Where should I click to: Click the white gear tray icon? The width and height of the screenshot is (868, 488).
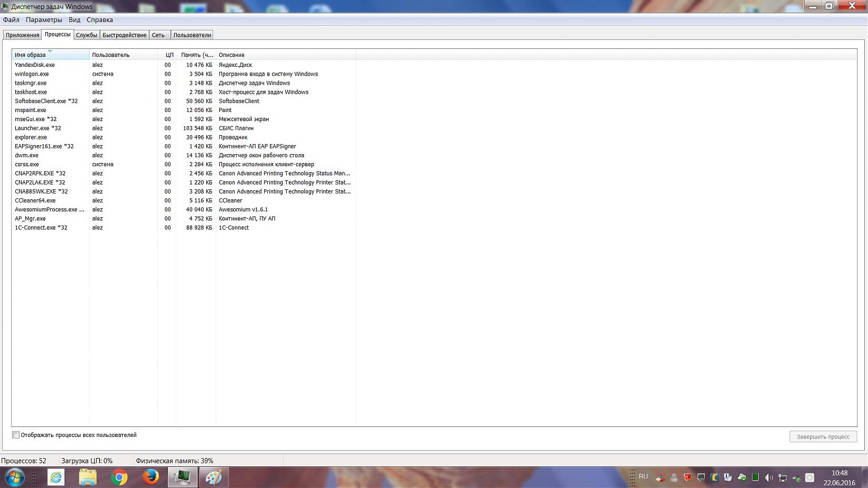[810, 477]
